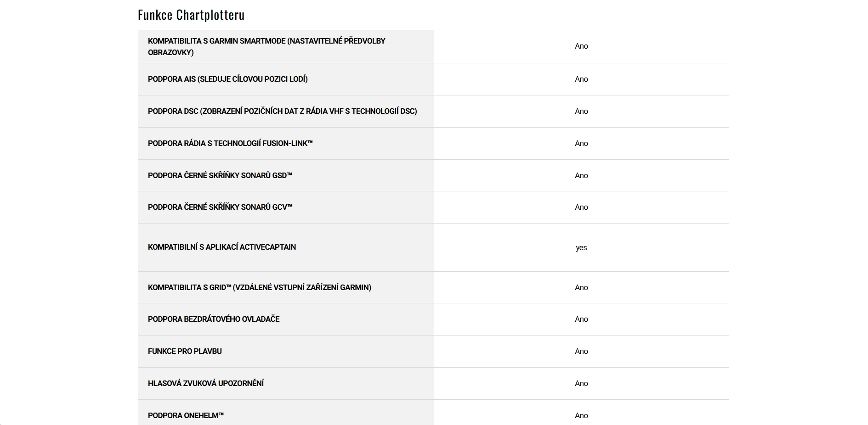Viewport: 868px width, 425px height.
Task: Select the GCV sonar black box label
Action: [220, 207]
